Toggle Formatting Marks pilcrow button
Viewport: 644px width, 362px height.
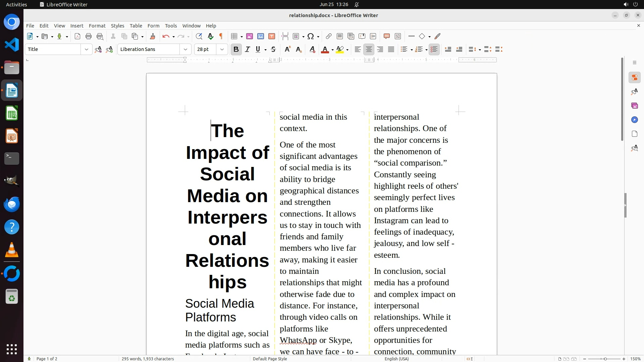(x=221, y=37)
